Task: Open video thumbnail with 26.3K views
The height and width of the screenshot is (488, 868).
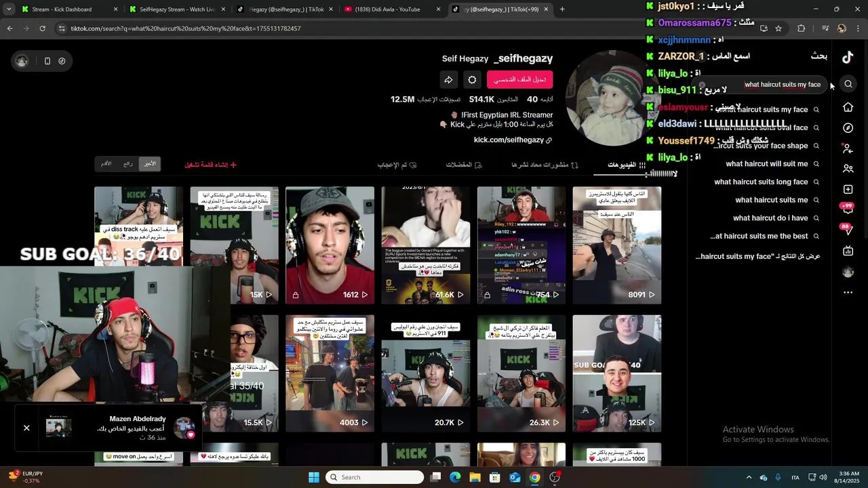Action: point(521,373)
